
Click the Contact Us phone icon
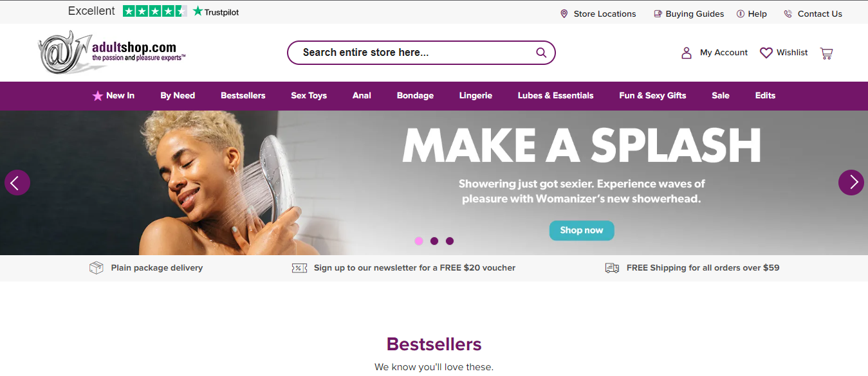click(x=788, y=13)
